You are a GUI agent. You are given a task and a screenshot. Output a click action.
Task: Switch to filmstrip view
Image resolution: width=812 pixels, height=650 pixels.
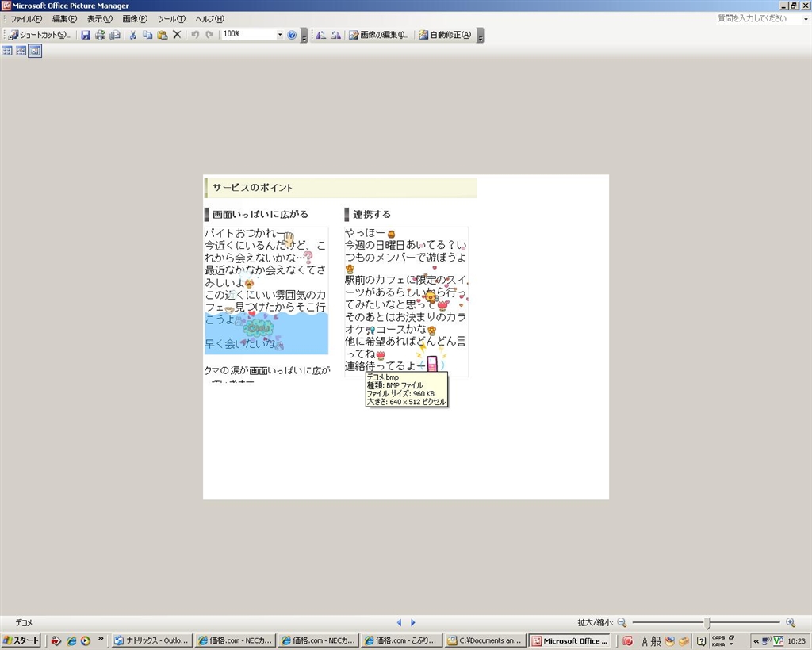[21, 51]
